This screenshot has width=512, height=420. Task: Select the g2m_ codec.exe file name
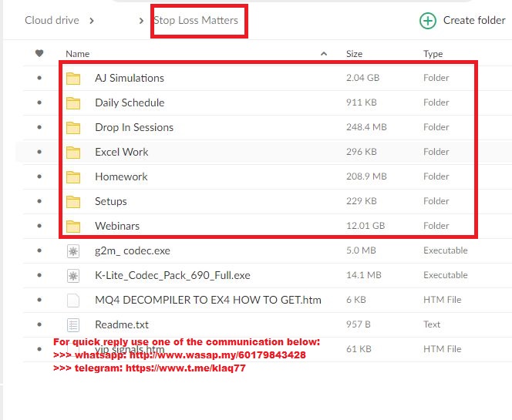point(133,251)
